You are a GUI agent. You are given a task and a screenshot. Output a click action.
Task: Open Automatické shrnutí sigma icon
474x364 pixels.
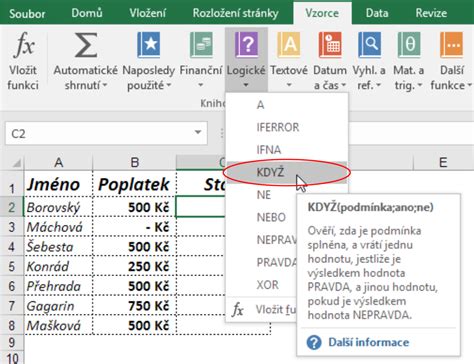point(86,45)
